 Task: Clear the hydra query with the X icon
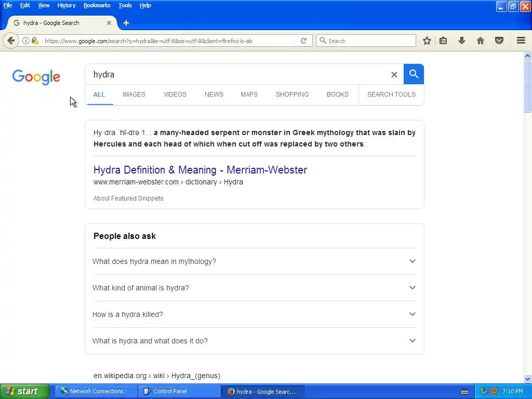[394, 74]
